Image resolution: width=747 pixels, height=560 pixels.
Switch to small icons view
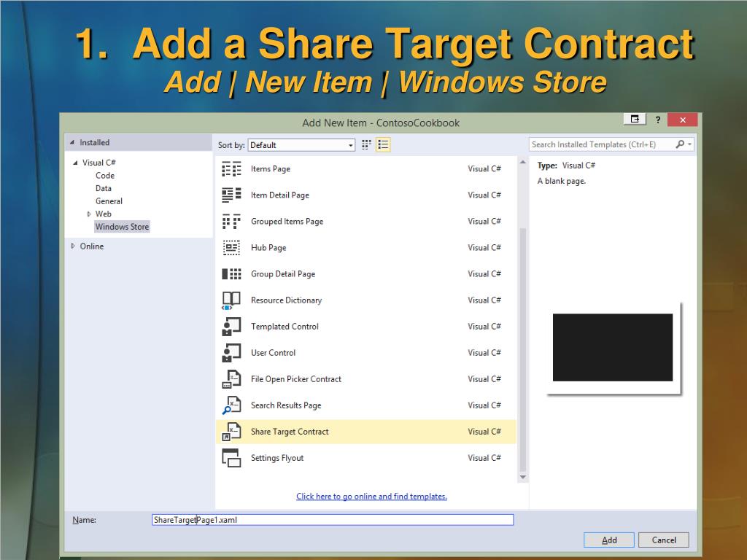(x=366, y=145)
